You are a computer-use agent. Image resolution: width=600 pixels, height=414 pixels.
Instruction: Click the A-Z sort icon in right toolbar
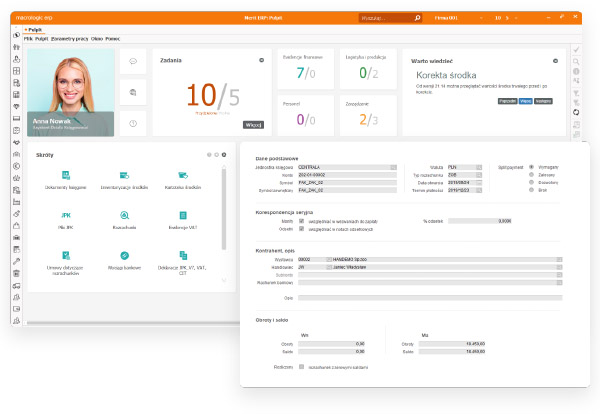(576, 81)
